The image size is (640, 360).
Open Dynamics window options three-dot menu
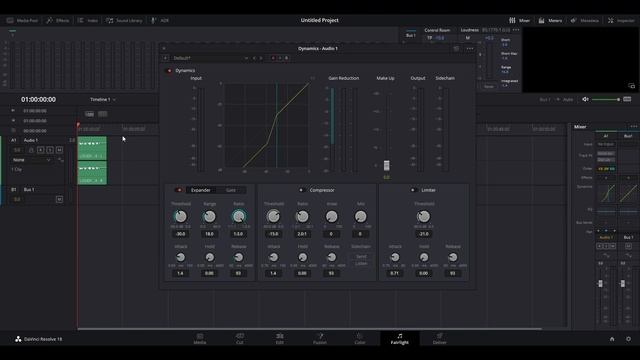[x=470, y=49]
